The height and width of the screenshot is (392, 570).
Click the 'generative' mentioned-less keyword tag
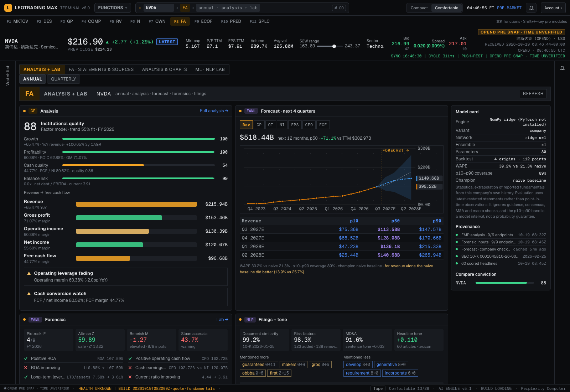[x=391, y=365]
